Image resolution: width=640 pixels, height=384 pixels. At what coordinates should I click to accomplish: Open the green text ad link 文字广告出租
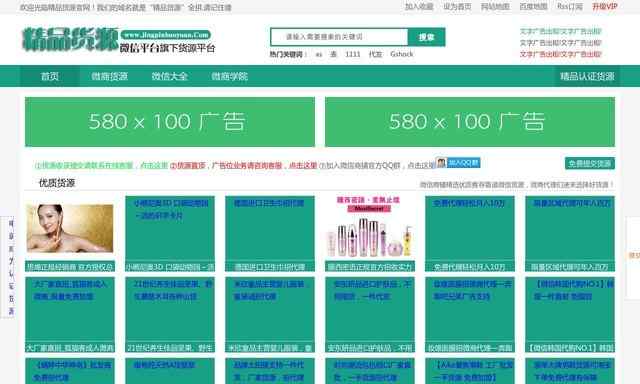[x=560, y=31]
